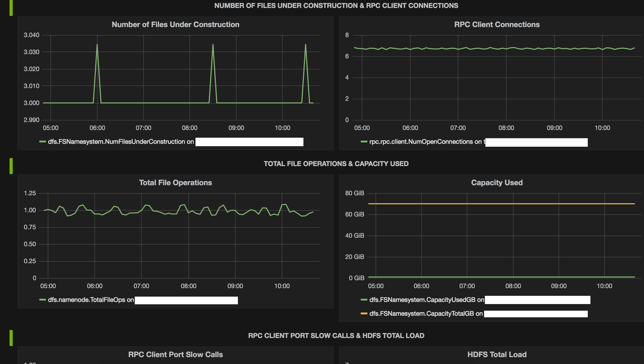This screenshot has width=644, height=364.
Task: Click the green CapacityUsedGB legend color swatch
Action: point(364,300)
